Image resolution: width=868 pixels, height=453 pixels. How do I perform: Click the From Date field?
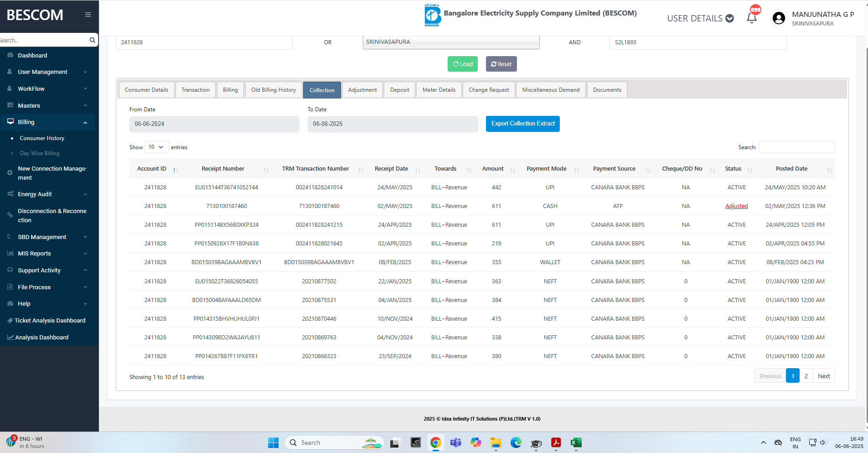click(214, 124)
